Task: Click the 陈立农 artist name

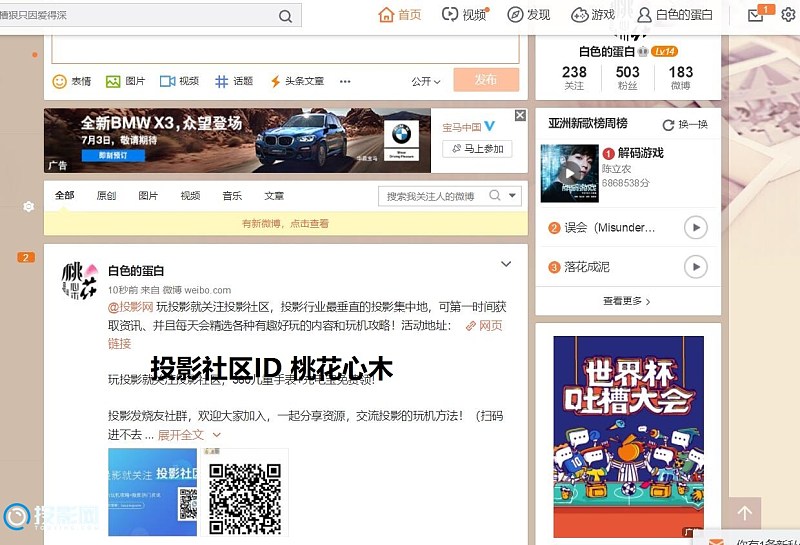Action: (616, 168)
